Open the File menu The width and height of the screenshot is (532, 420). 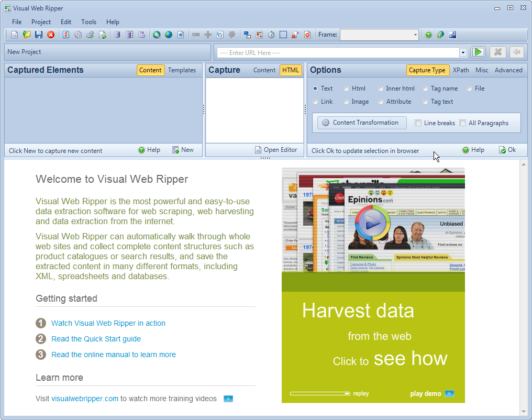point(17,21)
